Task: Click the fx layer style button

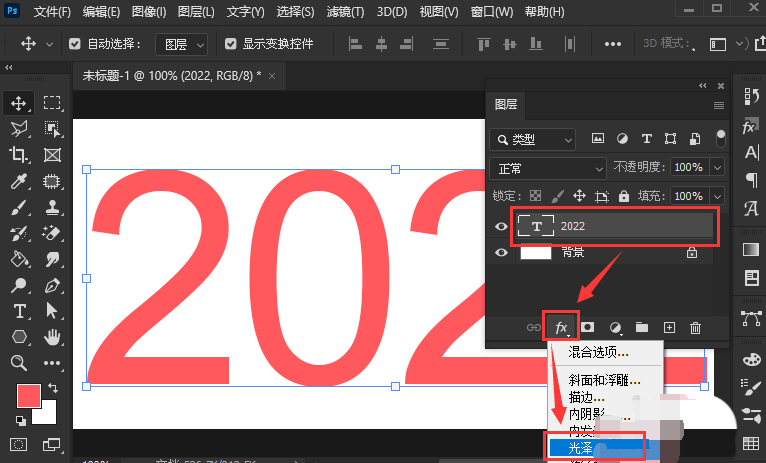Action: tap(561, 327)
